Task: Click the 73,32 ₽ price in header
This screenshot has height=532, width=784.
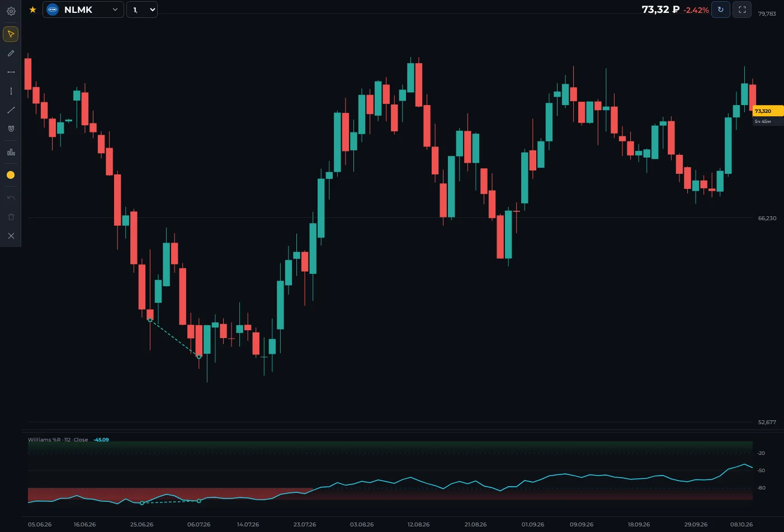Action: 660,9
